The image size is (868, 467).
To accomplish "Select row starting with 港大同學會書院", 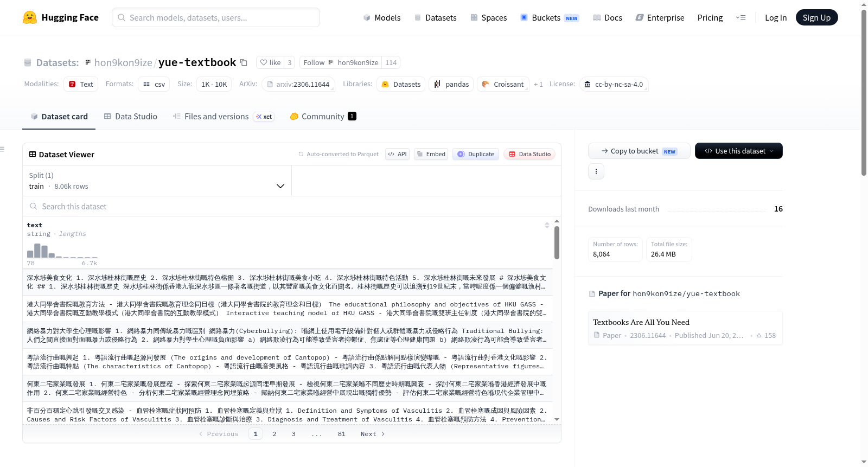I will [288, 309].
